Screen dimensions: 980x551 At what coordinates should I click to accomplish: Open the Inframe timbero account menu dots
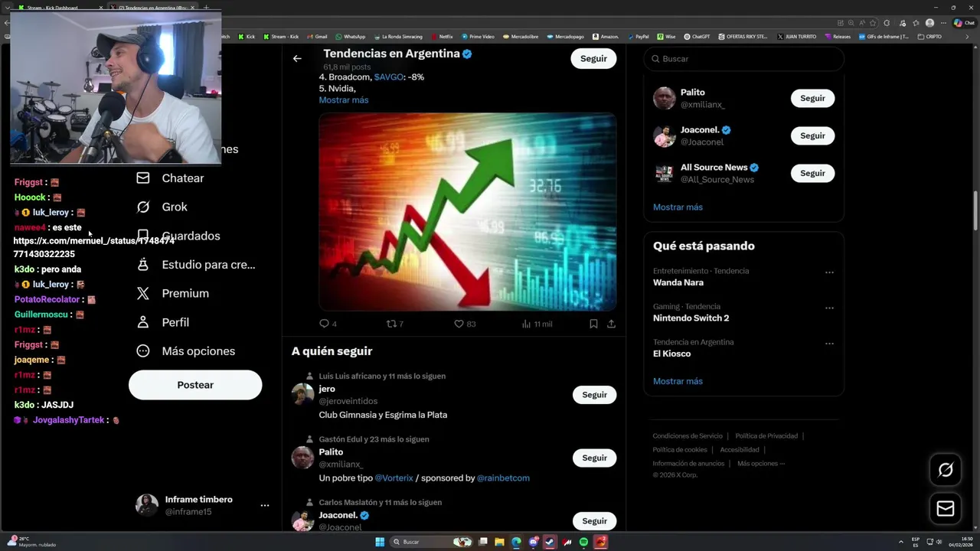click(265, 506)
